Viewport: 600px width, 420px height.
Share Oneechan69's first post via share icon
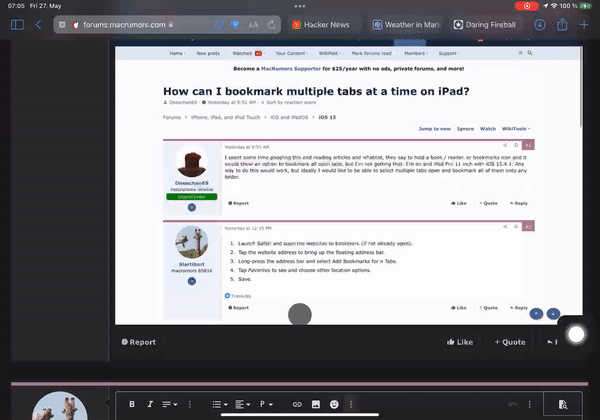[x=505, y=145]
